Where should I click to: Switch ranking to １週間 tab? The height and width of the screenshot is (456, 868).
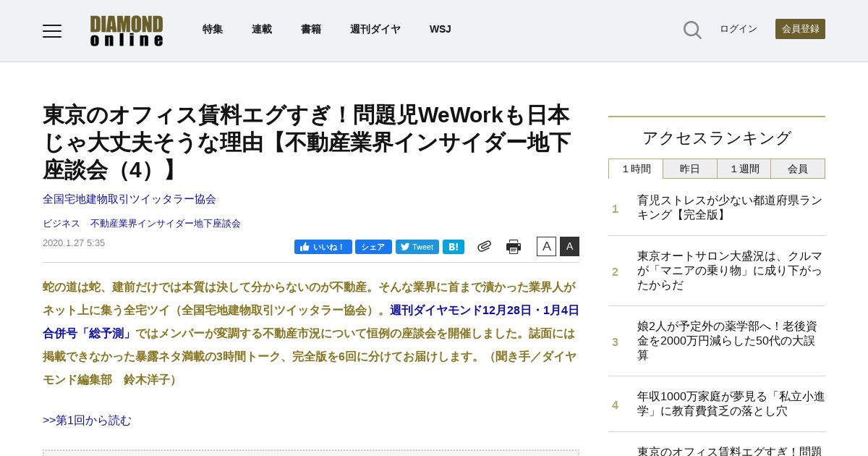coord(744,169)
